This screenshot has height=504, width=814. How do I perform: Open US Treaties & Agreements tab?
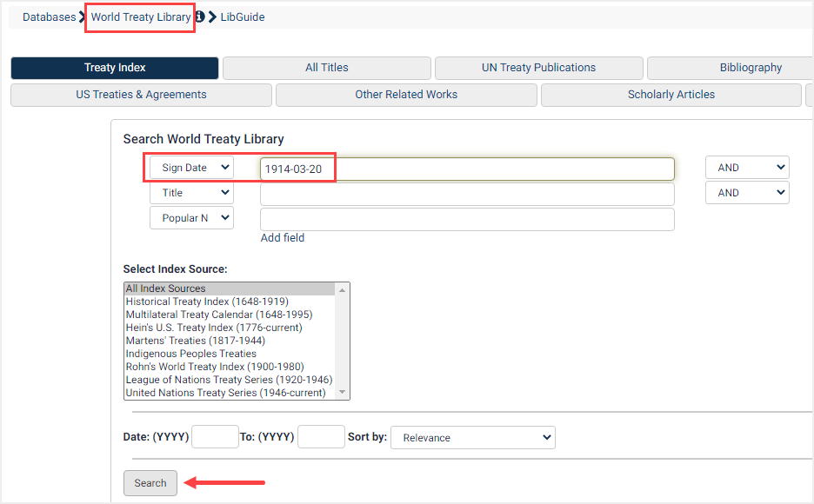point(141,95)
